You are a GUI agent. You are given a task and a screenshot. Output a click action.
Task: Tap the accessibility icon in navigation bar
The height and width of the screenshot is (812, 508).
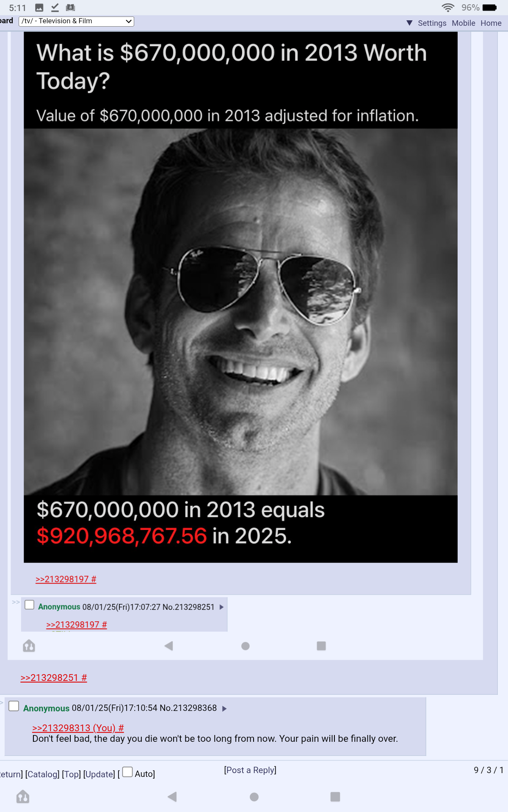click(23, 797)
